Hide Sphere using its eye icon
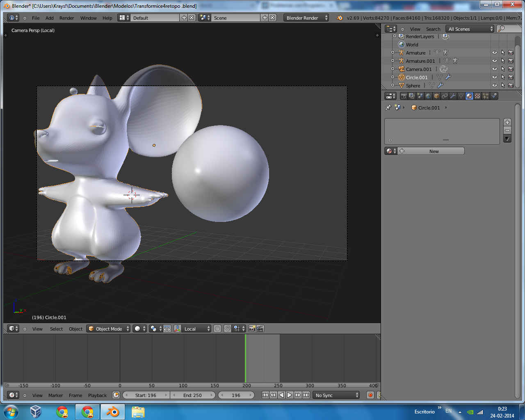 [495, 85]
